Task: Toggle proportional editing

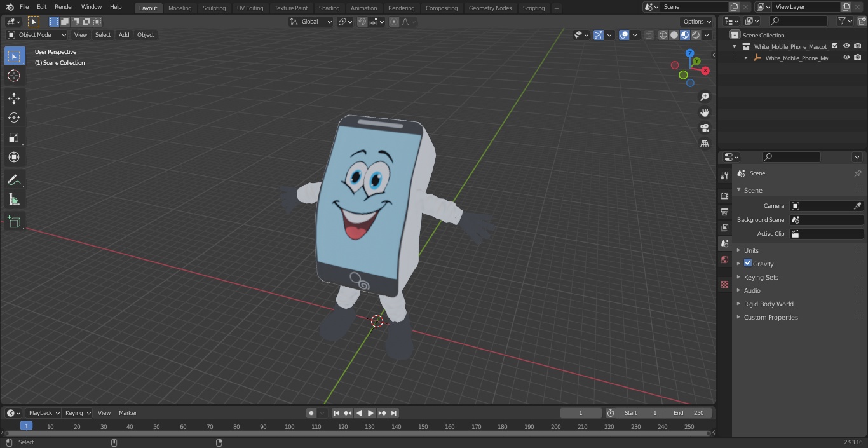Action: pos(394,22)
